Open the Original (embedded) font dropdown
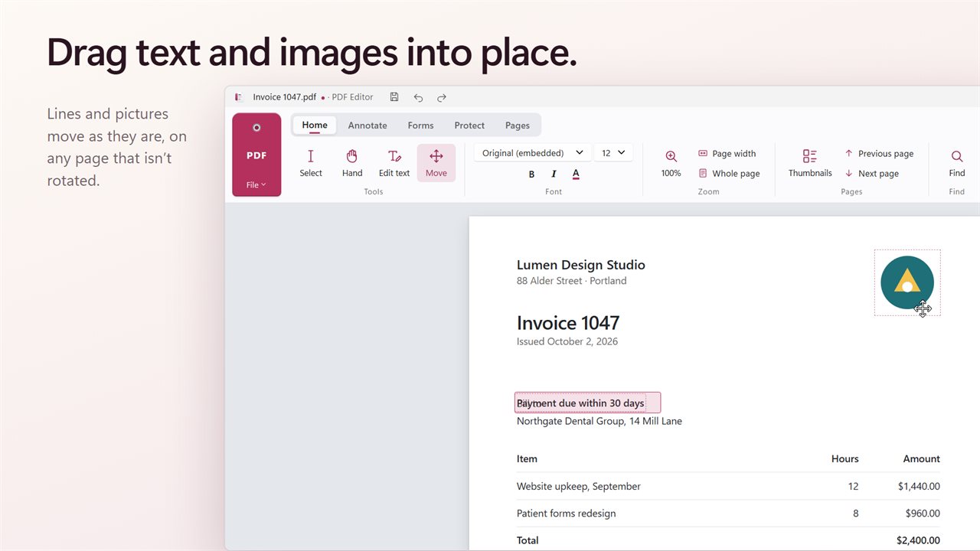The image size is (980, 551). (533, 153)
